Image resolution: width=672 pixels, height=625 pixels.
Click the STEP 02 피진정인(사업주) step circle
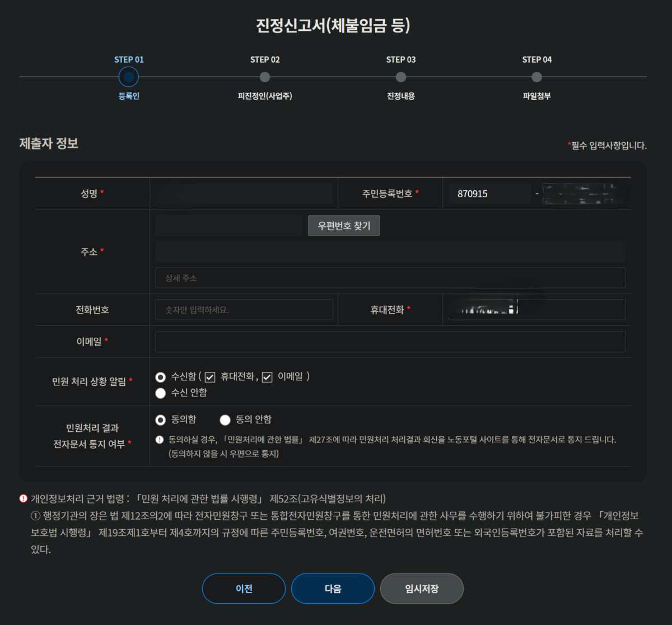265,77
